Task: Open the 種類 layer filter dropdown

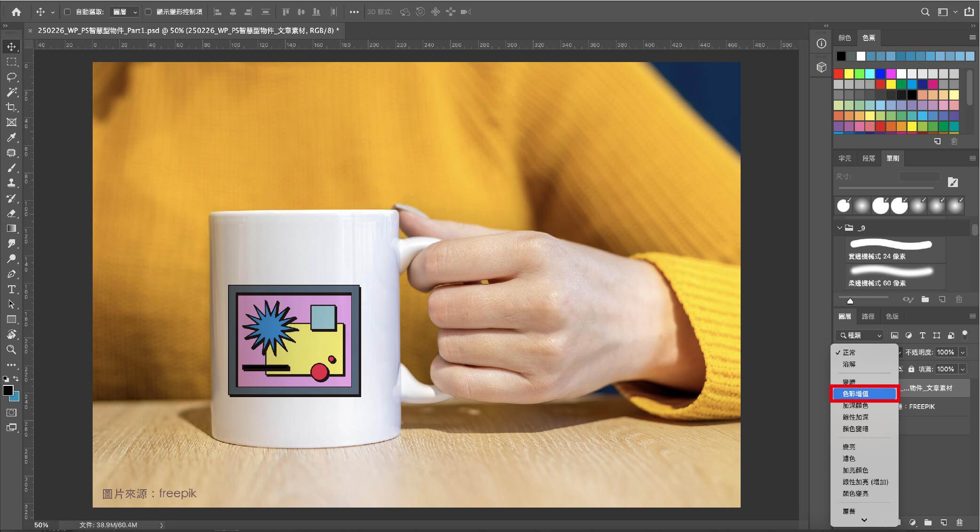Action: tap(860, 335)
